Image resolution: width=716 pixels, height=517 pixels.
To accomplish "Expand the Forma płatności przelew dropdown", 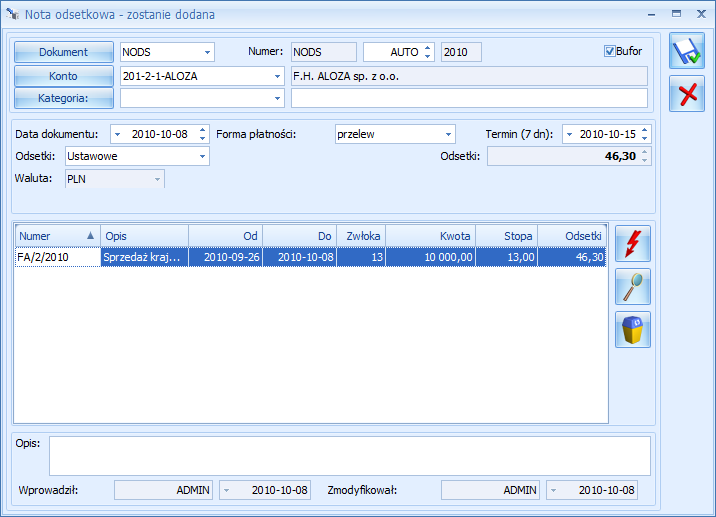I will [448, 134].
